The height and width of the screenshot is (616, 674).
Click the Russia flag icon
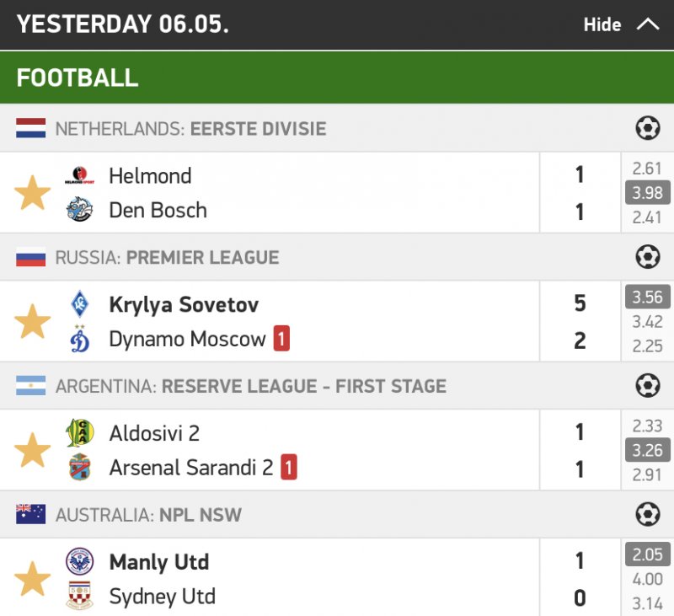31,257
